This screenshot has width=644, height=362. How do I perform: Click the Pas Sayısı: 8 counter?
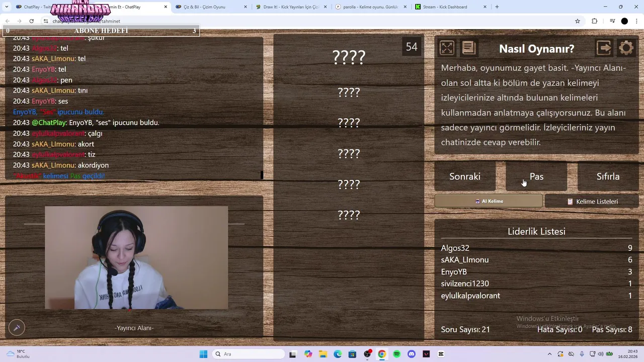point(612,329)
